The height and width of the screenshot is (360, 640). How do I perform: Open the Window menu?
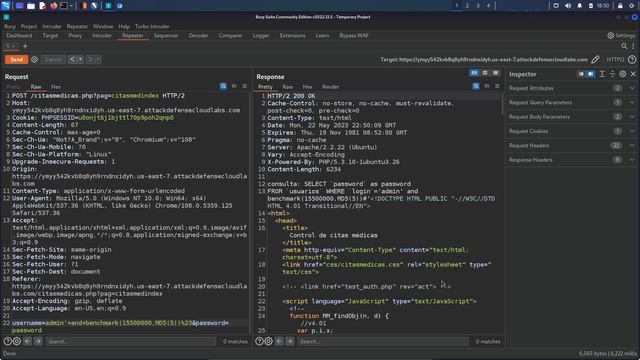point(103,27)
